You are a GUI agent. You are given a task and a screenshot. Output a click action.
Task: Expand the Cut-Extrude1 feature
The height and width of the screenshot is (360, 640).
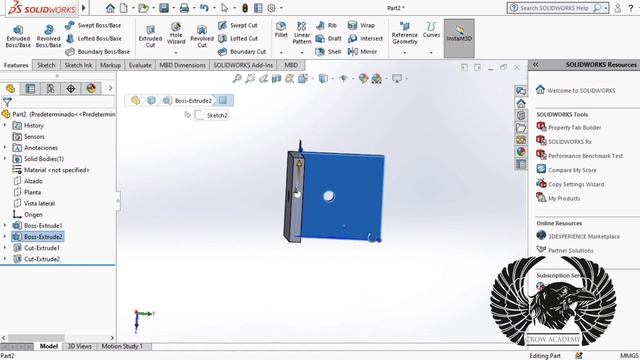click(x=5, y=247)
